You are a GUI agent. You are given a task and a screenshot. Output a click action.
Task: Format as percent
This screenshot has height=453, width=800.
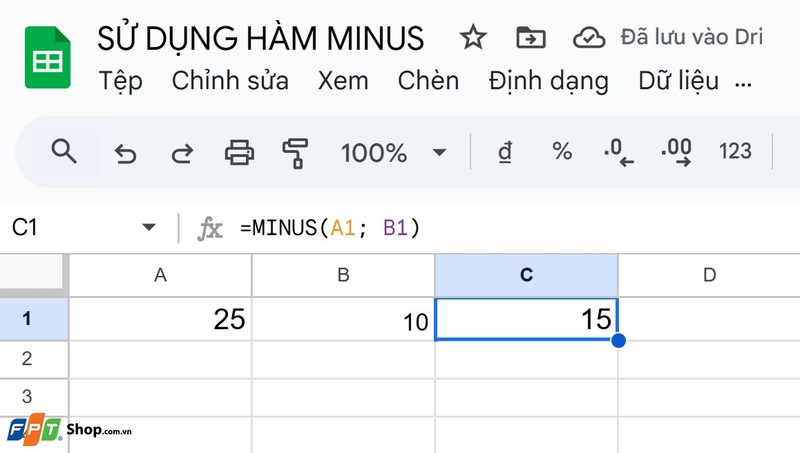(x=562, y=152)
